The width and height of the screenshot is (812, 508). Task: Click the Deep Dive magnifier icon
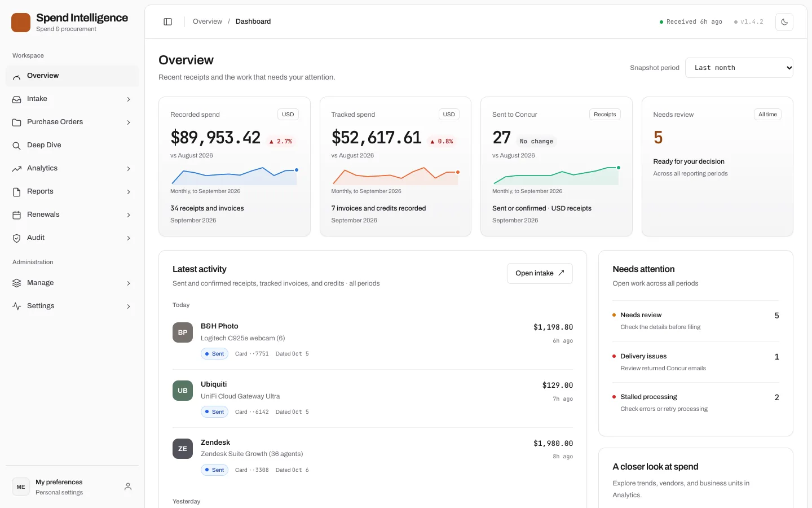17,146
